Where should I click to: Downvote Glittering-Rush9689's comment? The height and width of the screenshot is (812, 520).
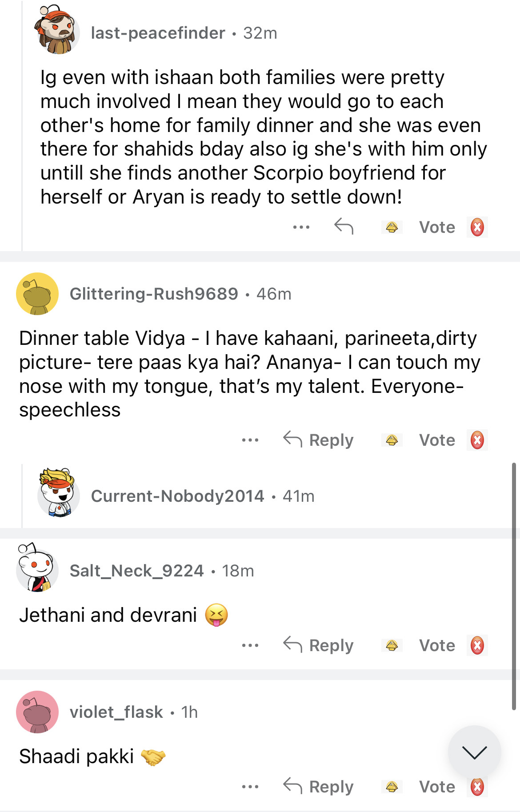pyautogui.click(x=477, y=440)
